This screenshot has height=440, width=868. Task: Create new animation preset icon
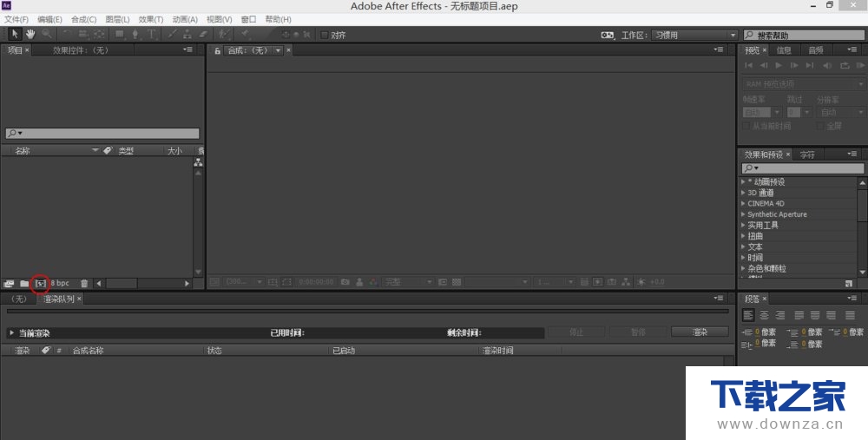tap(849, 284)
